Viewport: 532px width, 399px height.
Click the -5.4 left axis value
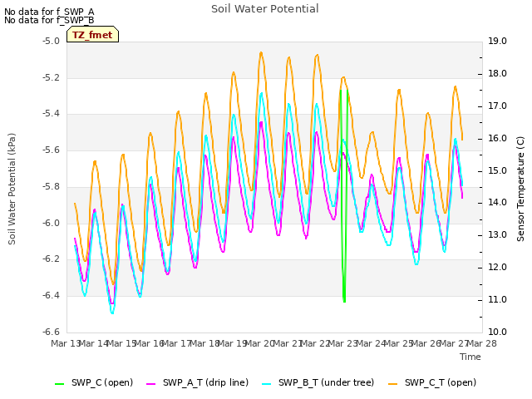click(51, 114)
